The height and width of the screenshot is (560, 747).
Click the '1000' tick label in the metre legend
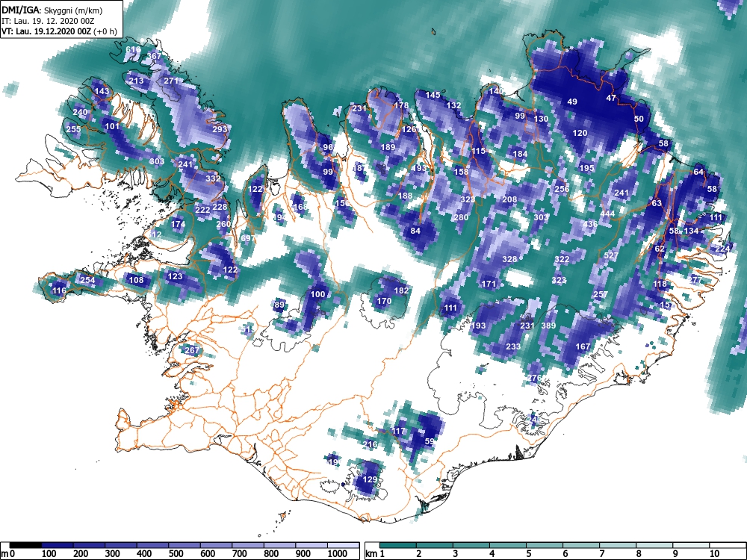coord(338,553)
